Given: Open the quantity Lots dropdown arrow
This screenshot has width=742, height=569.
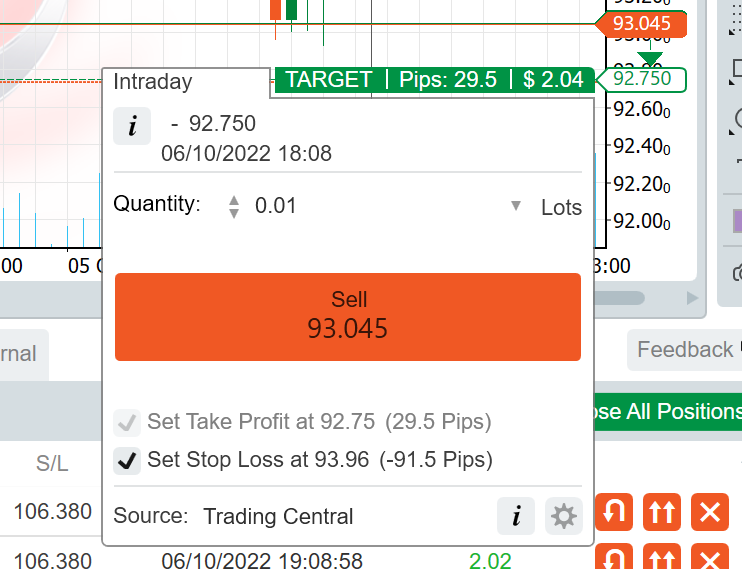Looking at the screenshot, I should click(x=516, y=206).
